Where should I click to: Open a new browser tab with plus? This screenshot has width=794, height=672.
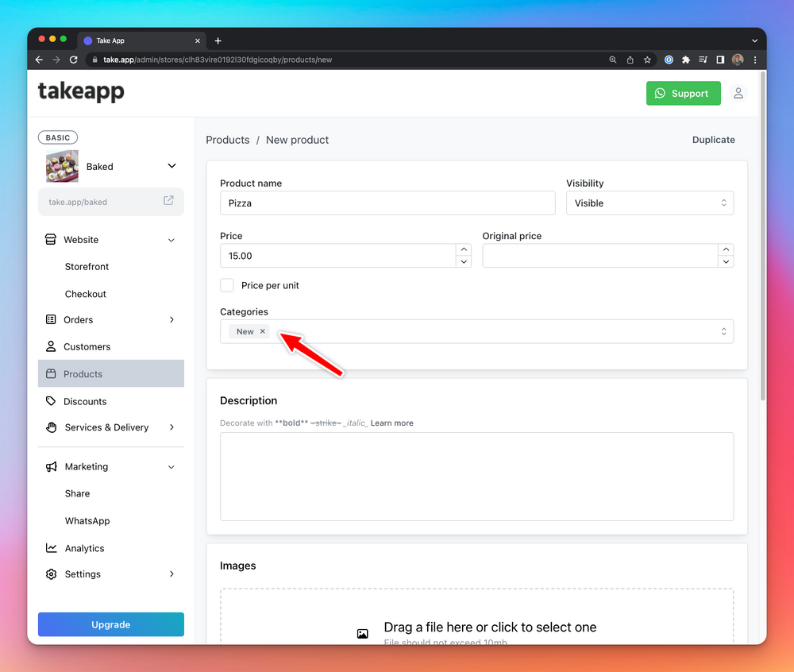218,41
